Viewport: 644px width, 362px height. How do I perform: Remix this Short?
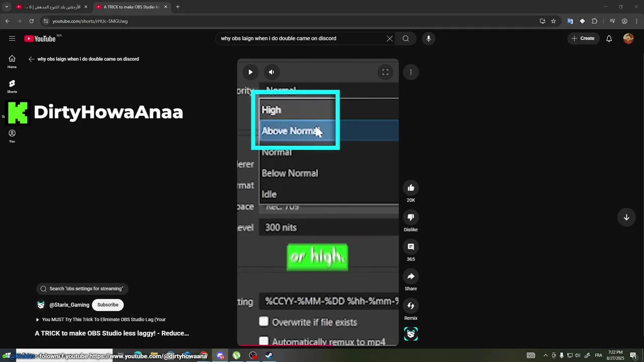pyautogui.click(x=411, y=306)
